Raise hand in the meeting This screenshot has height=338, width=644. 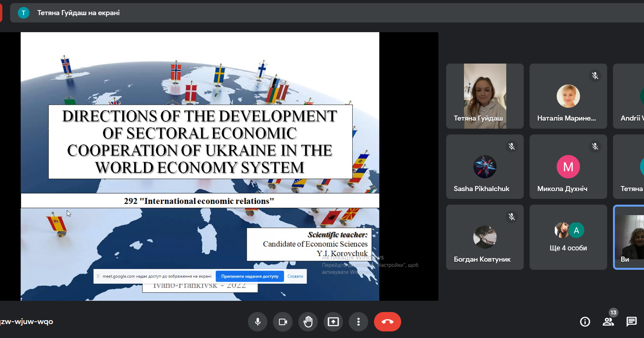point(308,322)
